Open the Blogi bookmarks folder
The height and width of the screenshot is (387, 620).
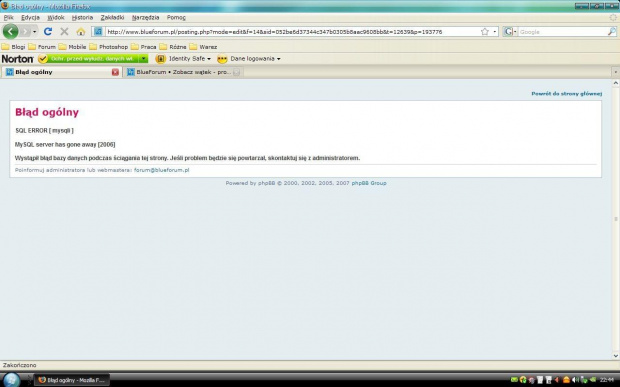[13, 47]
